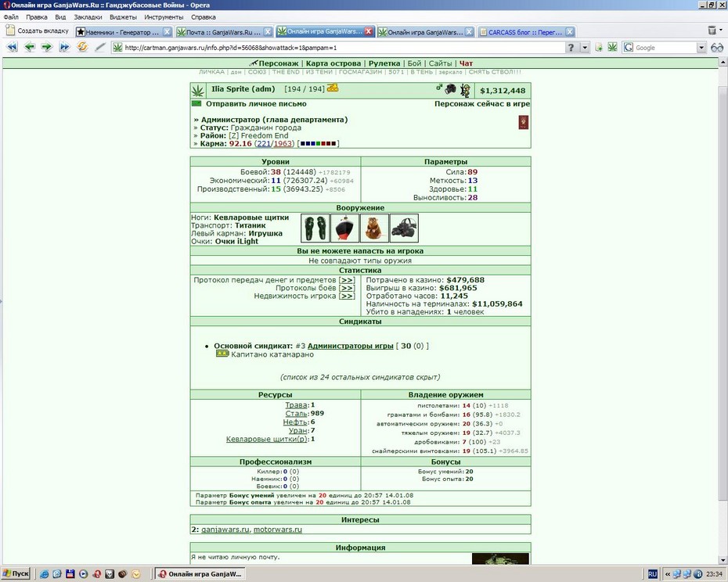728x582 pixels.
Task: Open the Рулетка link
Action: [x=384, y=63]
